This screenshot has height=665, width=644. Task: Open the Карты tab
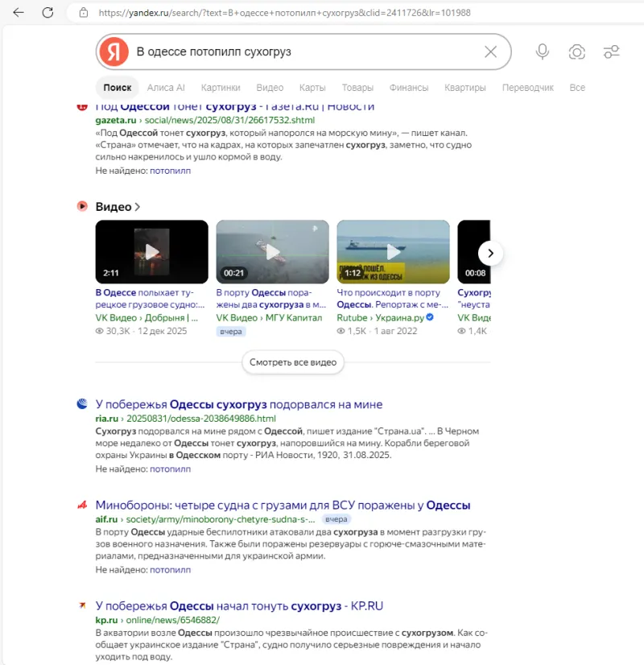click(312, 88)
